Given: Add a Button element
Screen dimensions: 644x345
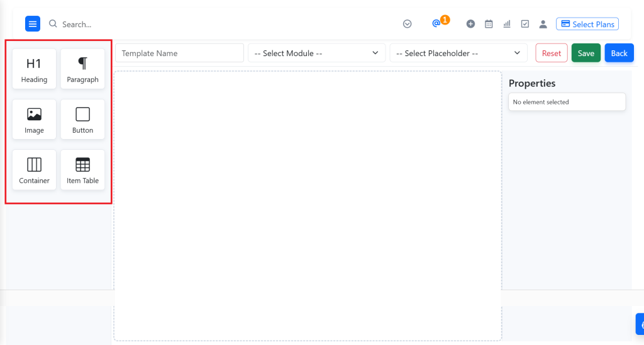Looking at the screenshot, I should [82, 119].
